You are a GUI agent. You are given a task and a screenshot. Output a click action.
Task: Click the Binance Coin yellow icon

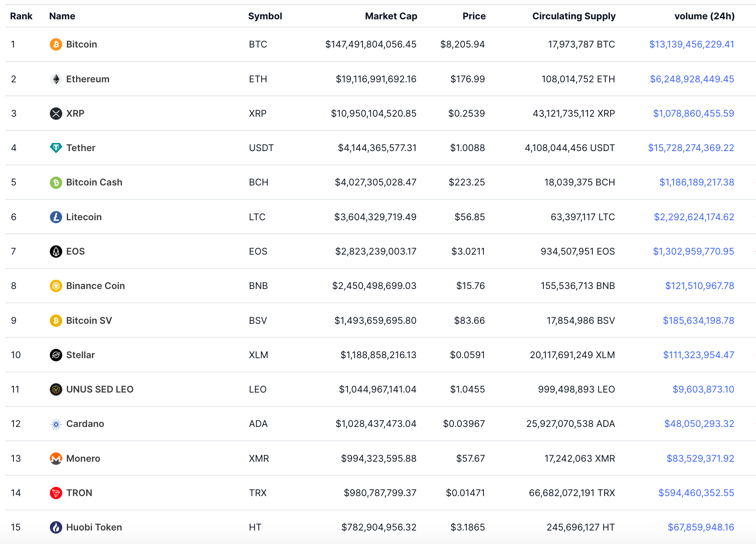[56, 286]
